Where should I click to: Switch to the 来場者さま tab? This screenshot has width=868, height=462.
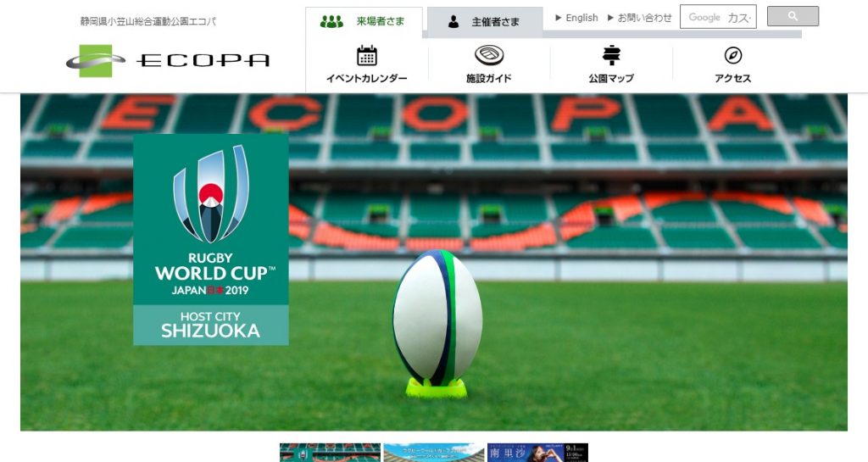[364, 22]
